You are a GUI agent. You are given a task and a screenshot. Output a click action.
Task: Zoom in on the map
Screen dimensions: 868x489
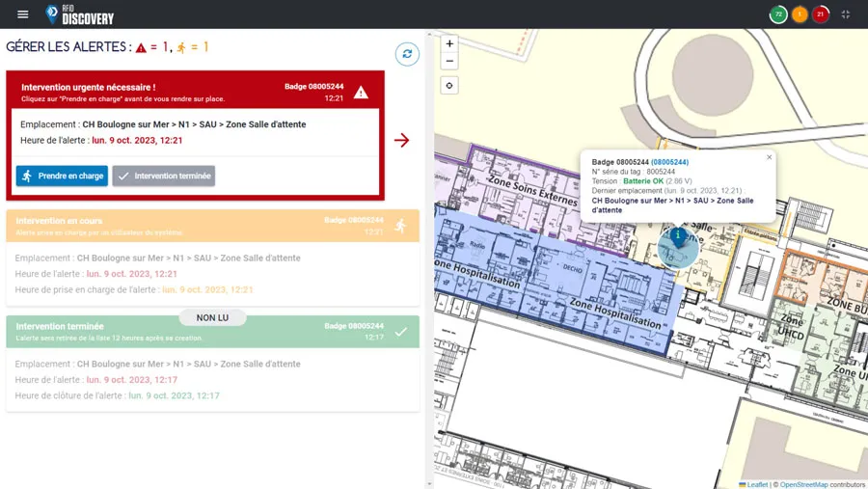click(x=449, y=43)
